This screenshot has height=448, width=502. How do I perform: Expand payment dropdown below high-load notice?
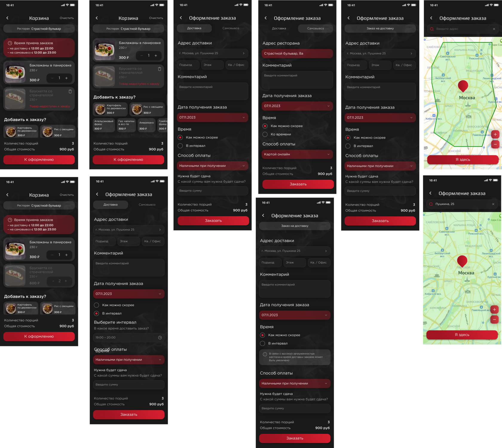[x=295, y=383]
